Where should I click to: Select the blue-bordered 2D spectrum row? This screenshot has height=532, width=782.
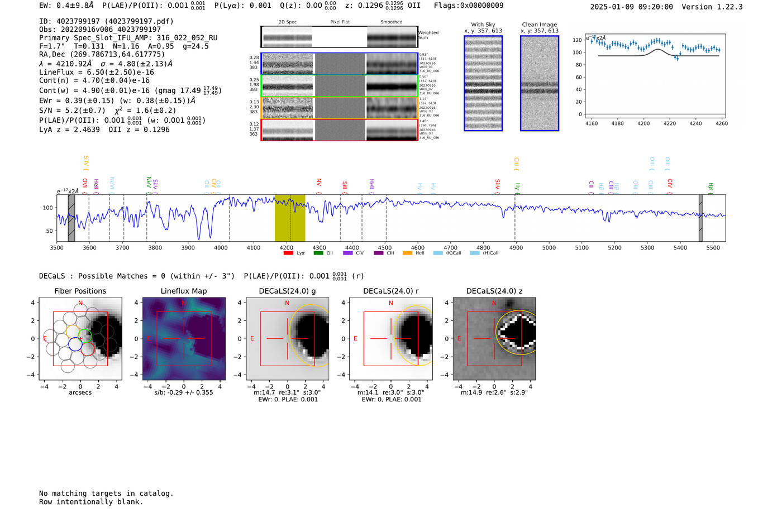tap(340, 64)
